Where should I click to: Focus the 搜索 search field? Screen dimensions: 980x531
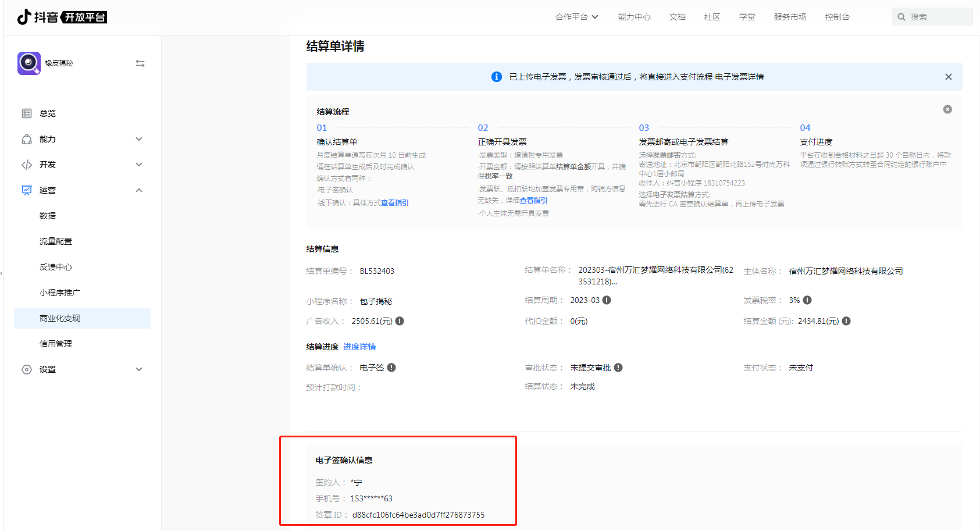click(932, 17)
